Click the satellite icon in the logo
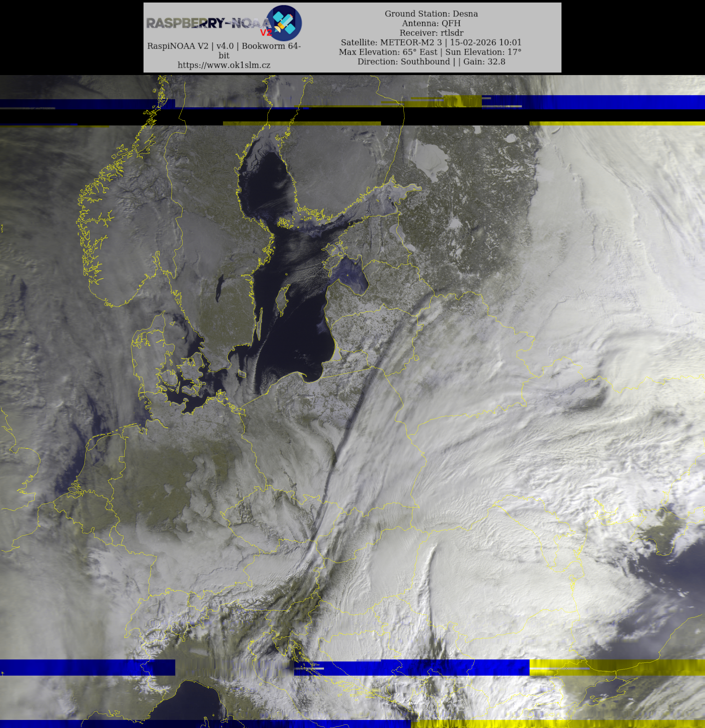The image size is (705, 728). pyautogui.click(x=285, y=23)
